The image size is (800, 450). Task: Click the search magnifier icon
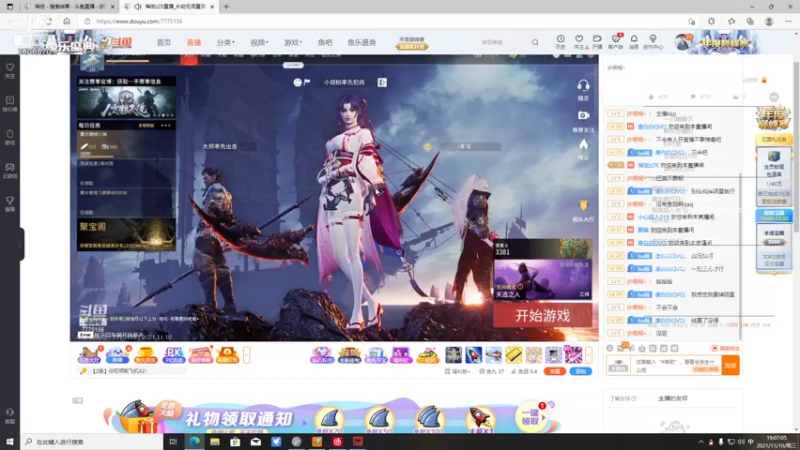535,42
